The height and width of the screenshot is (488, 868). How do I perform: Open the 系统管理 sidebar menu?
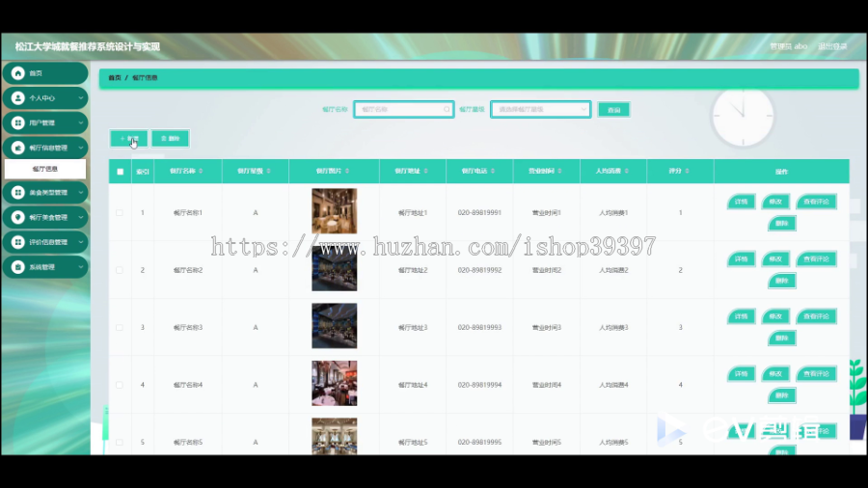click(45, 267)
